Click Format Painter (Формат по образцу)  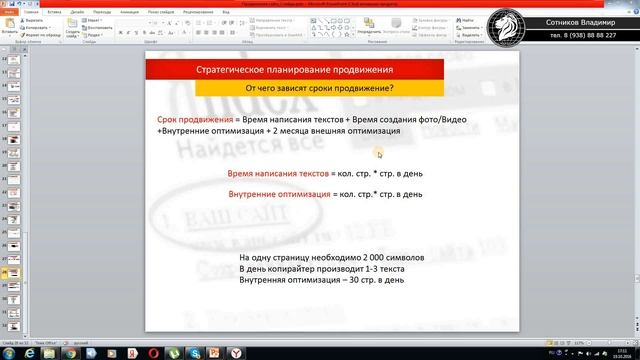point(40,35)
